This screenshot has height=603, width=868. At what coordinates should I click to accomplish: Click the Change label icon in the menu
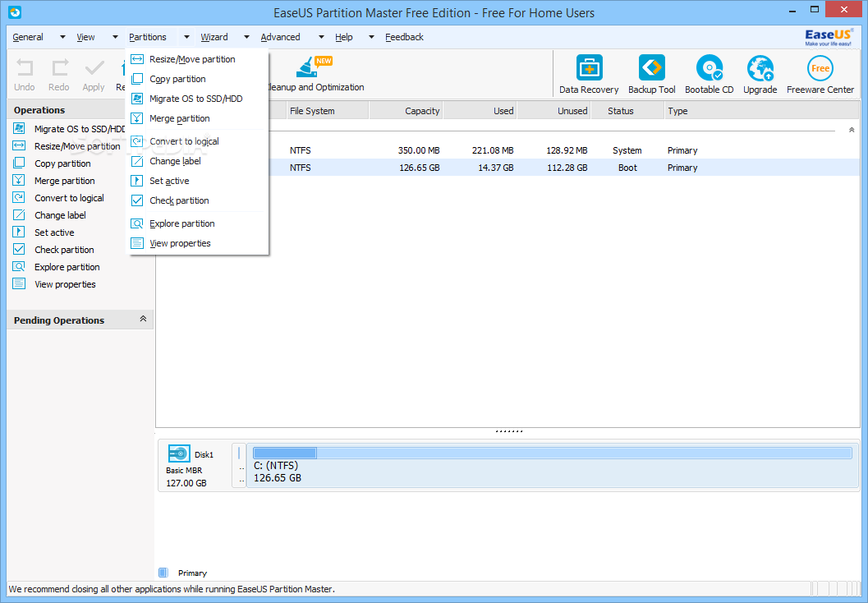coord(137,161)
